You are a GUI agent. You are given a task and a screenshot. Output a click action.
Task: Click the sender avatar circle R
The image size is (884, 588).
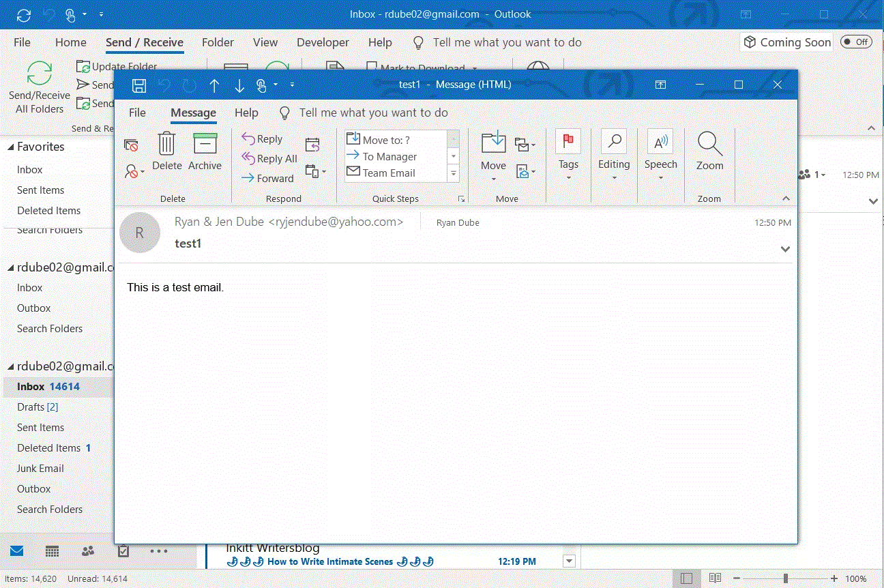click(140, 233)
